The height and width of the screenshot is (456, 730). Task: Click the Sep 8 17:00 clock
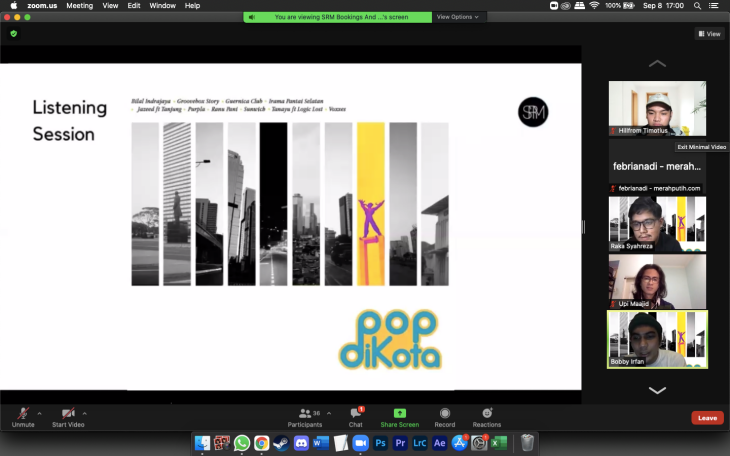click(x=663, y=6)
